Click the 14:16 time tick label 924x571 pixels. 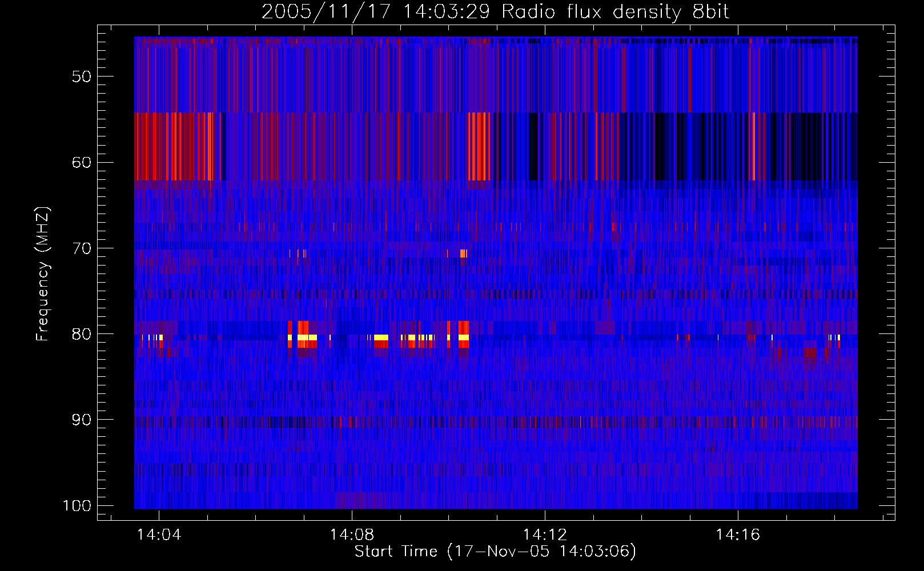pos(738,535)
